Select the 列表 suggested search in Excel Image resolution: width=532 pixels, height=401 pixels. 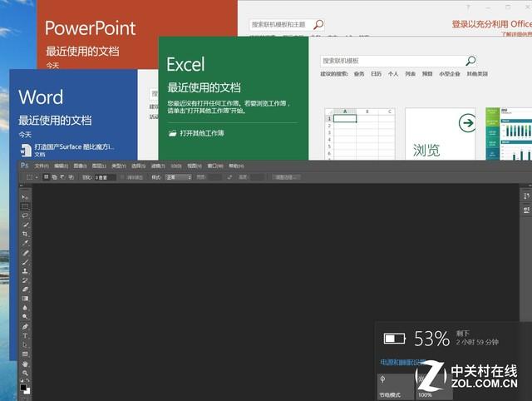(410, 74)
